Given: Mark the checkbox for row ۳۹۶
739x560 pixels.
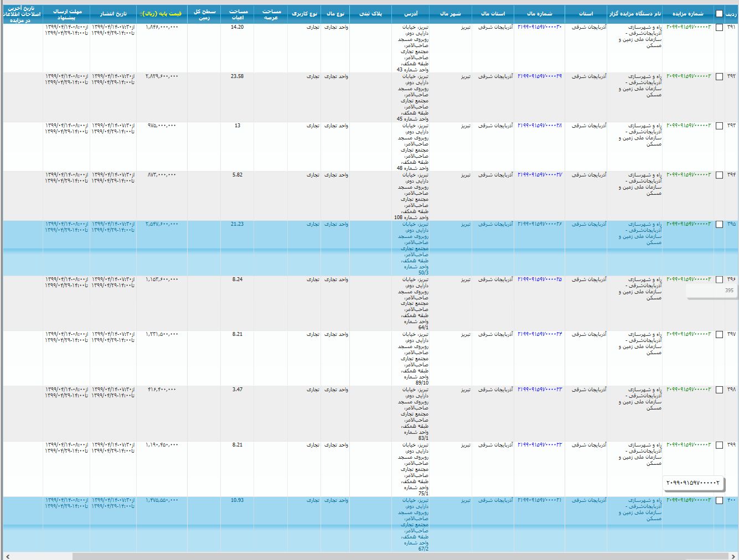Looking at the screenshot, I should pos(719,280).
